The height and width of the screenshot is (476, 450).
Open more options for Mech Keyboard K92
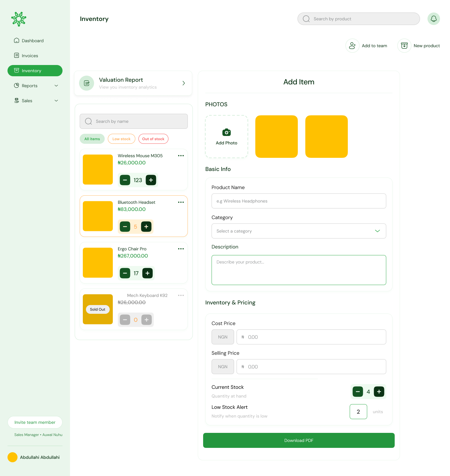pyautogui.click(x=181, y=295)
